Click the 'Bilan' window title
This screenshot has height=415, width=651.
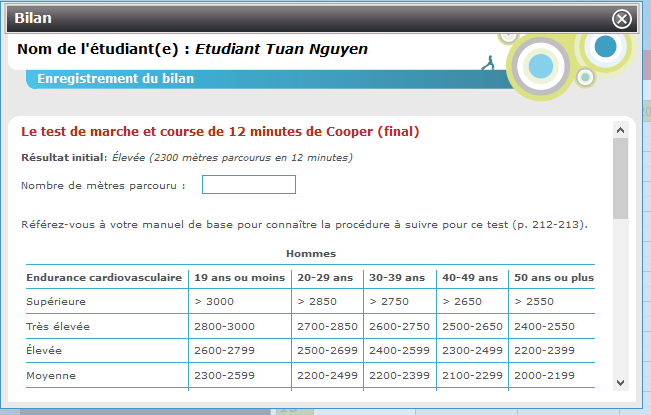click(34, 18)
